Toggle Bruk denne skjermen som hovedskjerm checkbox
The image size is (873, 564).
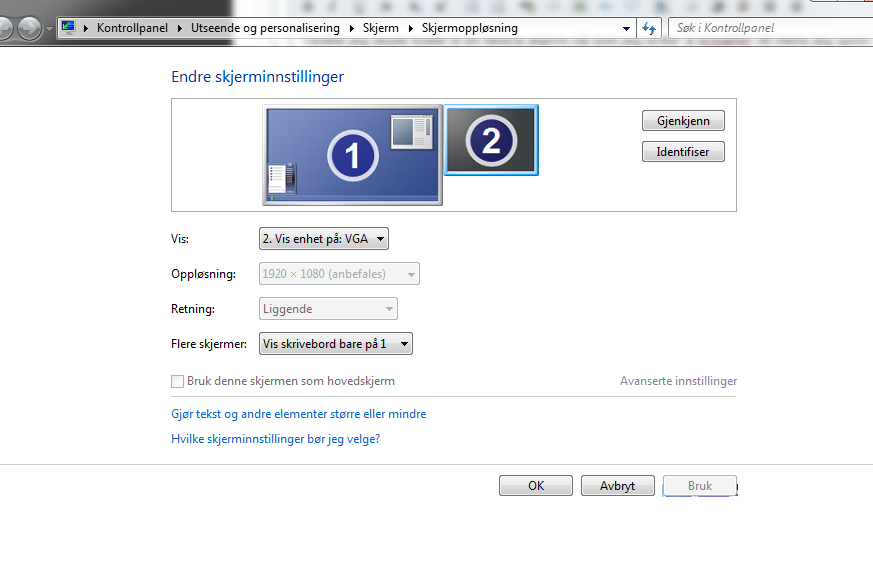[x=177, y=381]
